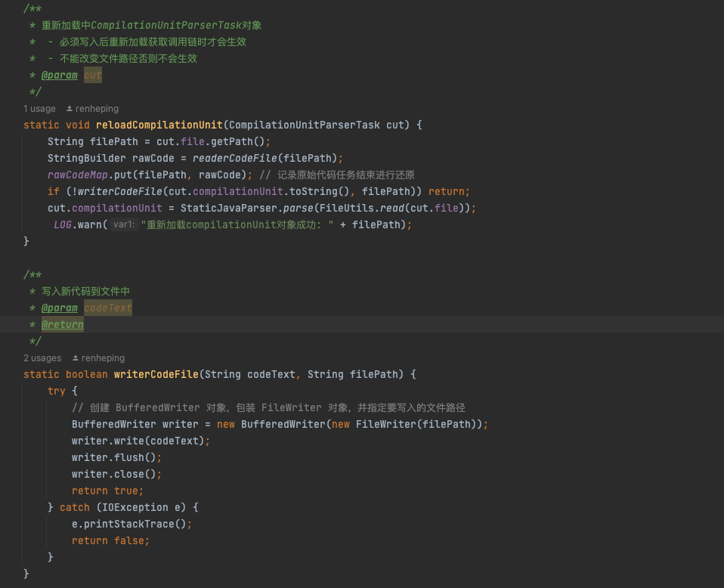Click the @param tag before "codeText"
The width and height of the screenshot is (724, 588).
point(60,308)
